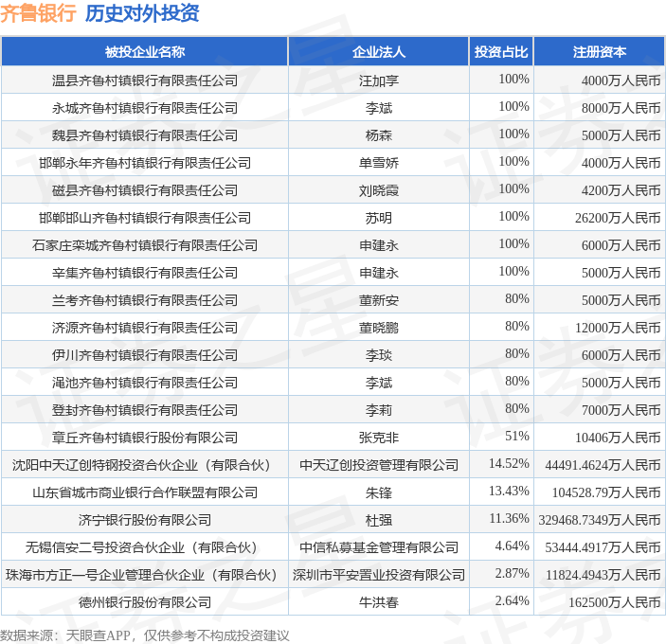Viewport: 666px width, 644px height.
Task: Click 26200万人民币 registered capital
Action: [618, 218]
